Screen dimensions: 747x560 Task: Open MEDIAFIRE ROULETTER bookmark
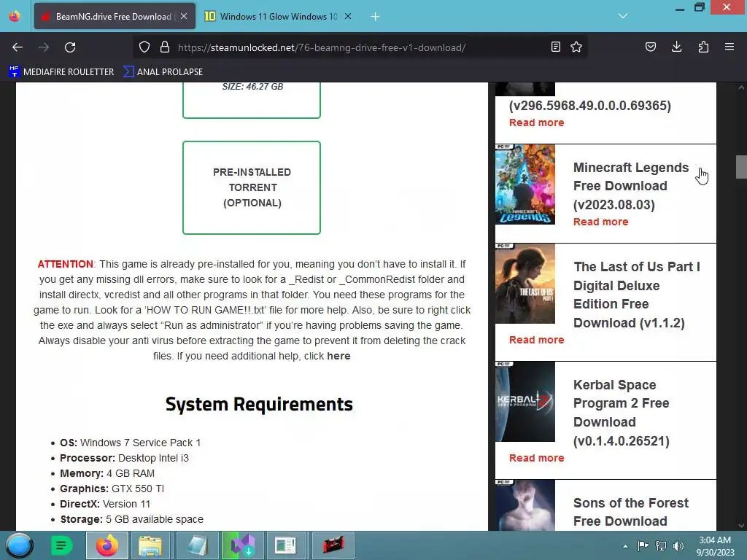coord(61,72)
